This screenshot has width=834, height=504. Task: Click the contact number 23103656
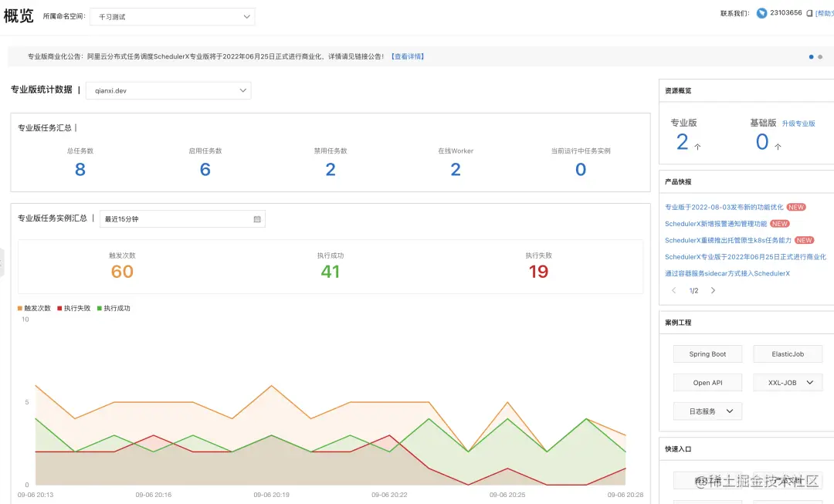pyautogui.click(x=785, y=13)
